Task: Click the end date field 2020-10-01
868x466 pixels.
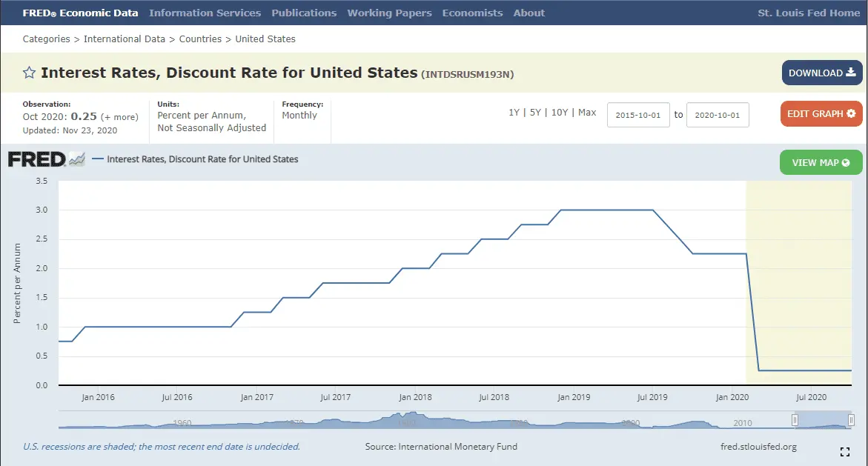Action: coord(718,115)
